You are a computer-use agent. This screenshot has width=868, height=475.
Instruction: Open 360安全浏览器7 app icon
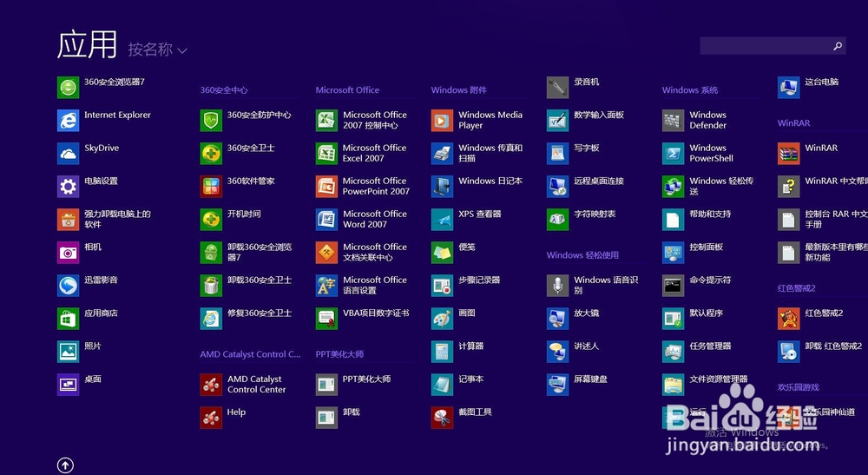68,88
